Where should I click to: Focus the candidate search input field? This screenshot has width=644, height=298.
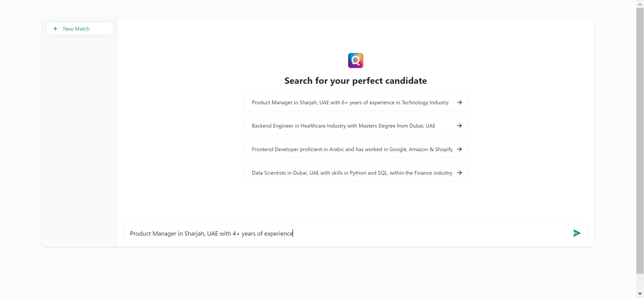(x=425, y=233)
